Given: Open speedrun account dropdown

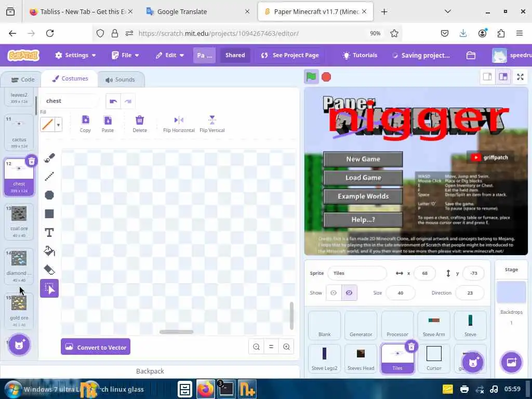Looking at the screenshot, I should [x=512, y=55].
